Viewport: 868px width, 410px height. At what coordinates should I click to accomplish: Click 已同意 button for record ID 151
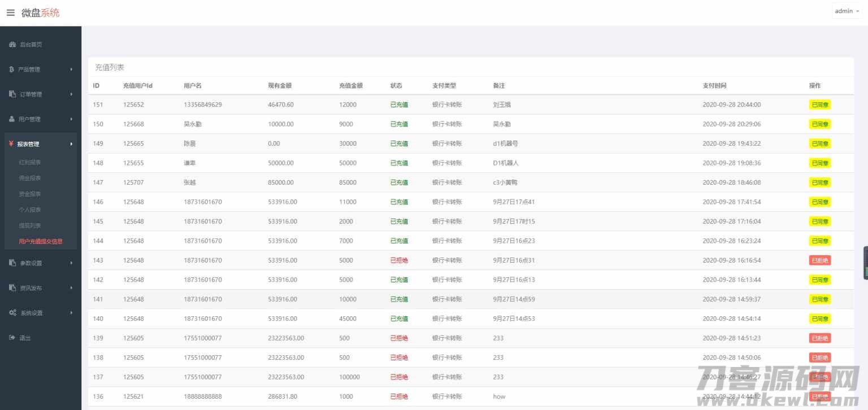click(x=819, y=104)
